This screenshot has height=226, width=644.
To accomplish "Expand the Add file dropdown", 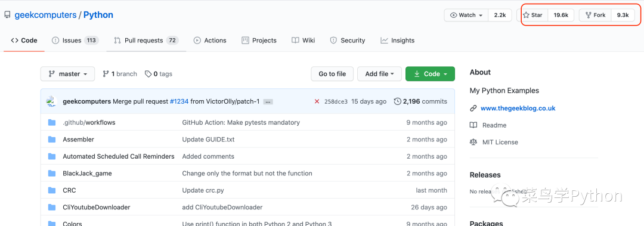I will pos(380,74).
